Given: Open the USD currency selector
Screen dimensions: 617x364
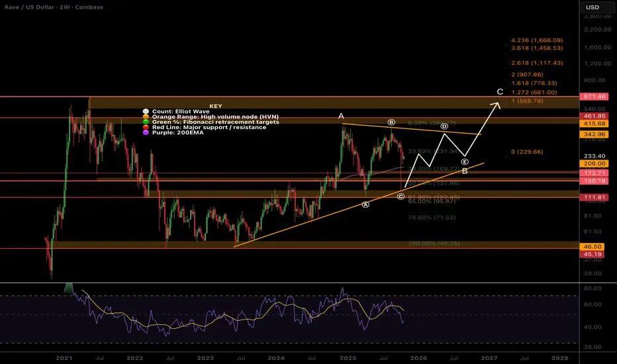Looking at the screenshot, I should (593, 7).
